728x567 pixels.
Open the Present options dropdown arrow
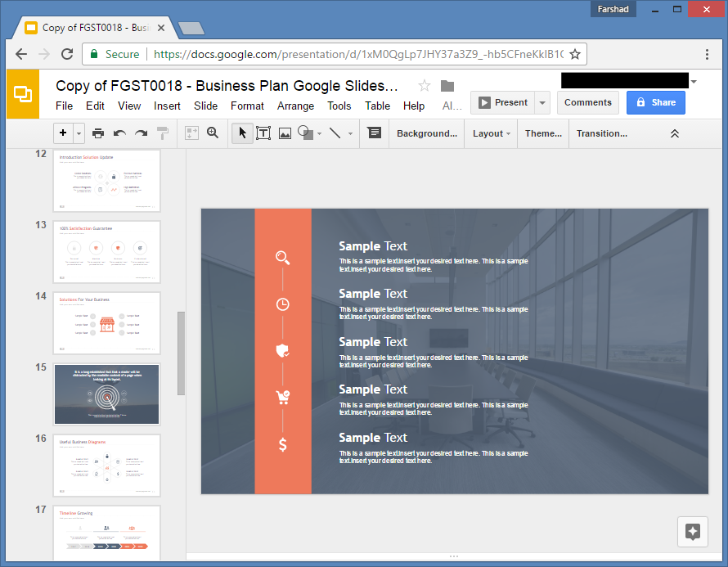click(543, 103)
